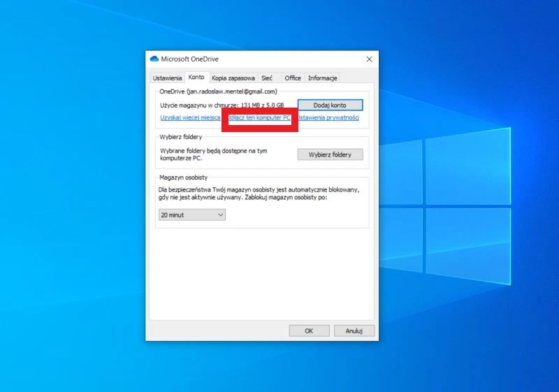Cancel the dialog with Anuluj
Viewport: 559px width, 392px height.
click(x=354, y=331)
